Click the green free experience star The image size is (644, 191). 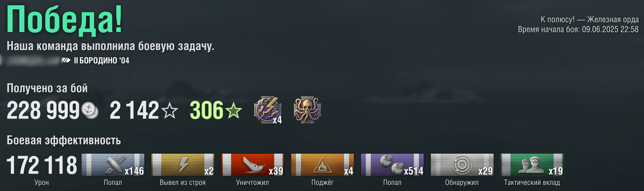click(x=234, y=110)
